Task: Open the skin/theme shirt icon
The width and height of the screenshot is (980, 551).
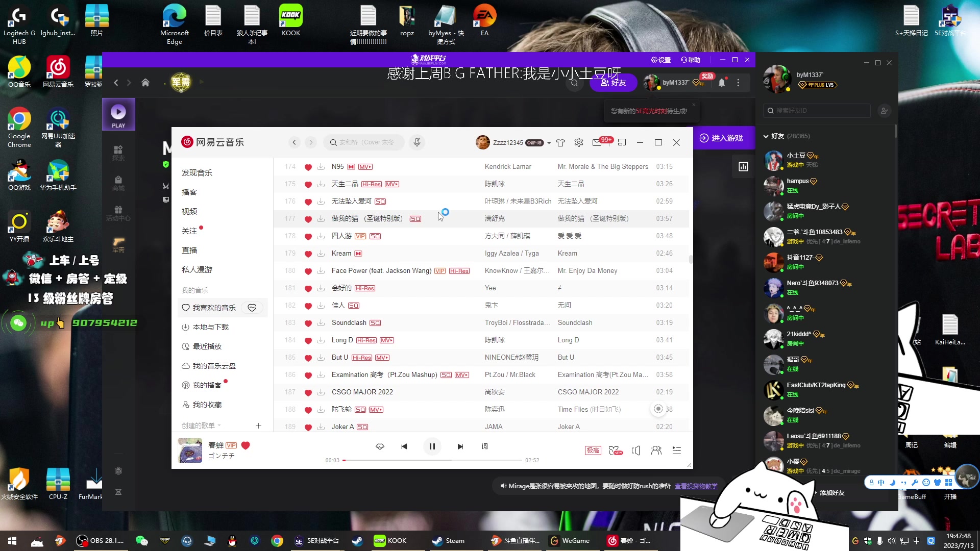Action: click(x=560, y=142)
